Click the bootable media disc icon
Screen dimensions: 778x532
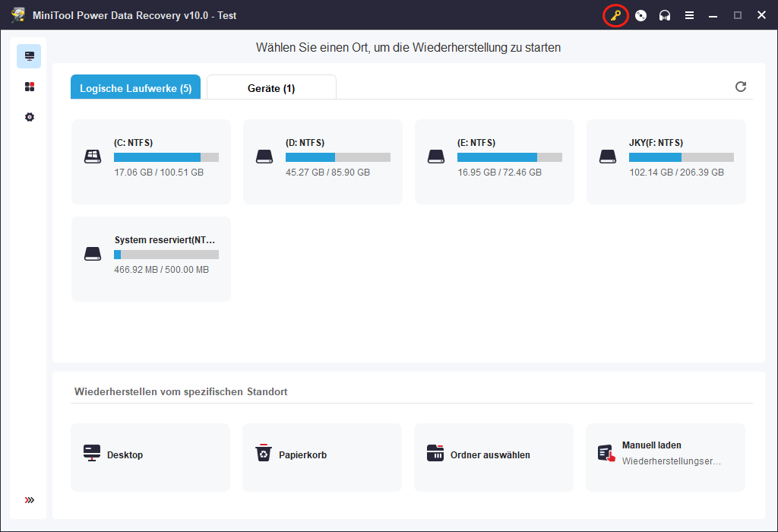pos(640,15)
